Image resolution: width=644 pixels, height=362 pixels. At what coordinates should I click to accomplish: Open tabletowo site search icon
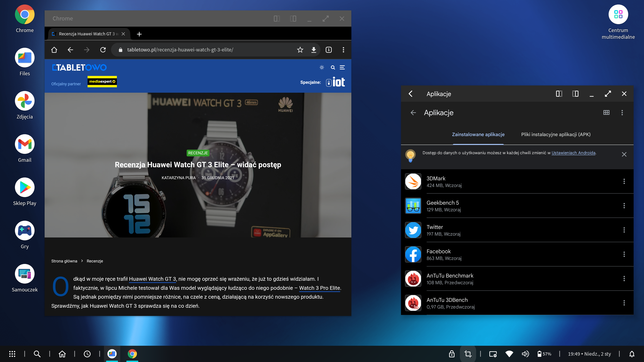tap(333, 67)
